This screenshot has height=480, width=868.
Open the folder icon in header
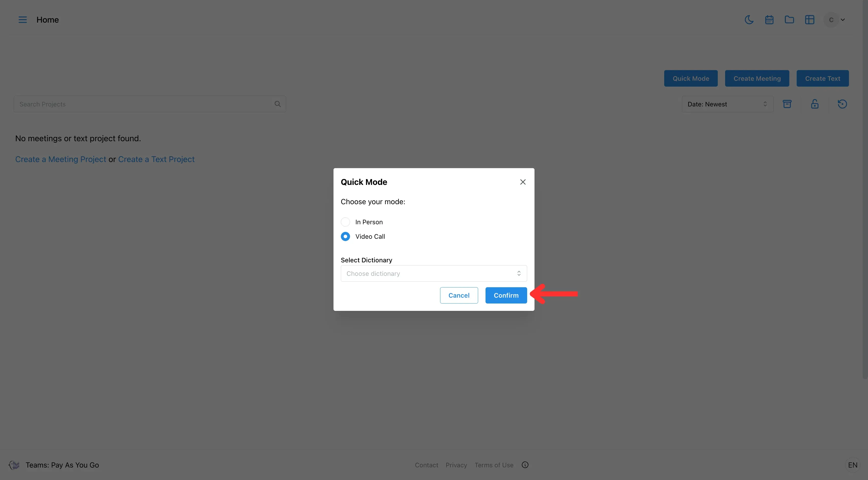[789, 20]
